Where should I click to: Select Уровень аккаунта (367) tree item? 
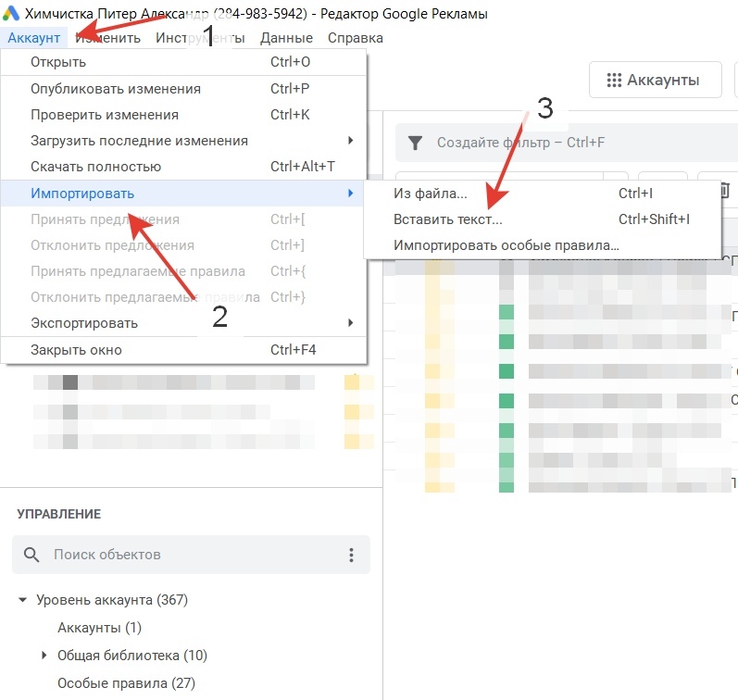click(112, 600)
